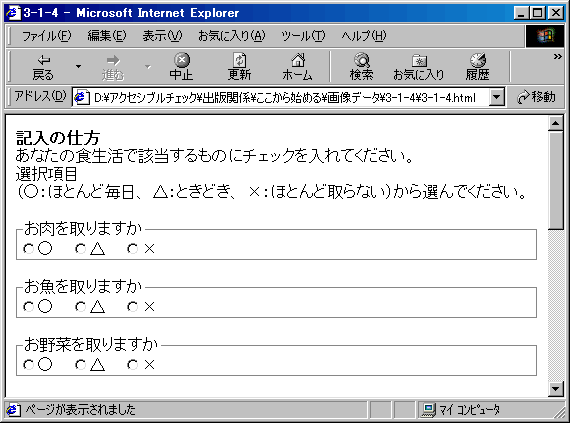Viewport: 570px width, 423px height.
Task: Click the 戻る back arrow icon
Action: point(43,60)
